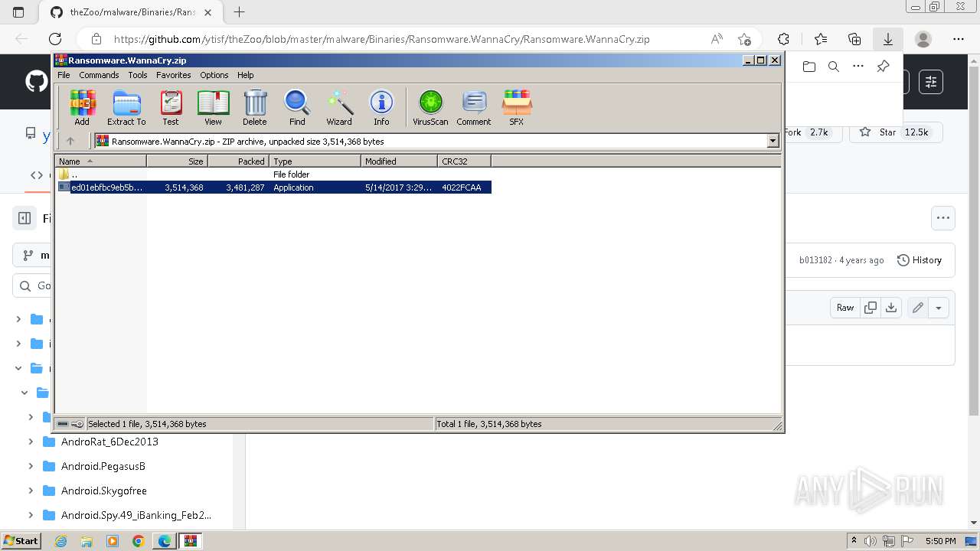Sort by the Size column header

177,161
